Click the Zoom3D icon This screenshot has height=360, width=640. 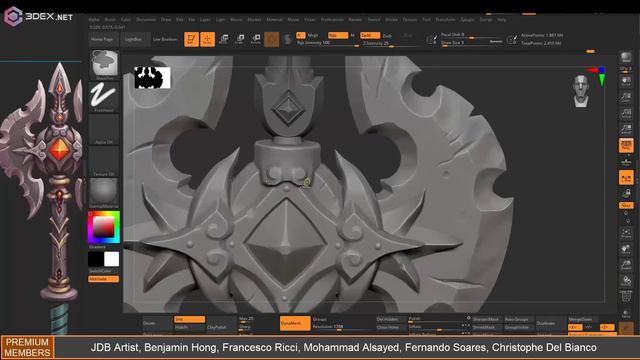click(626, 265)
